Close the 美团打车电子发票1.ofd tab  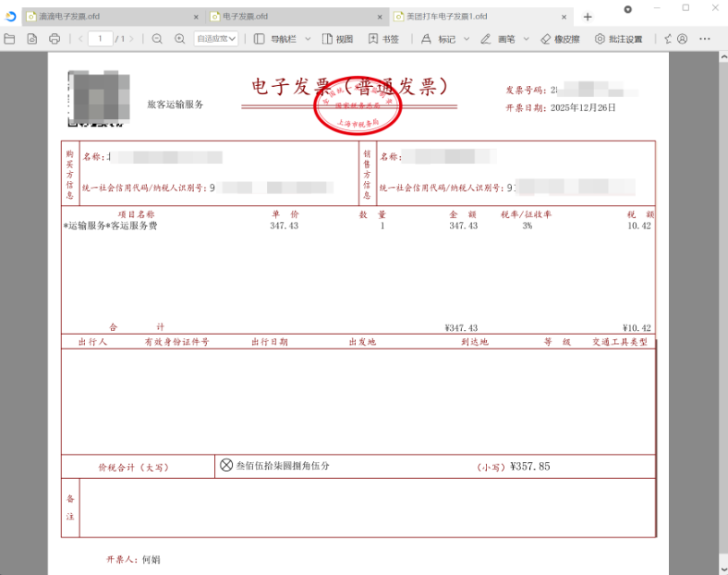point(564,17)
